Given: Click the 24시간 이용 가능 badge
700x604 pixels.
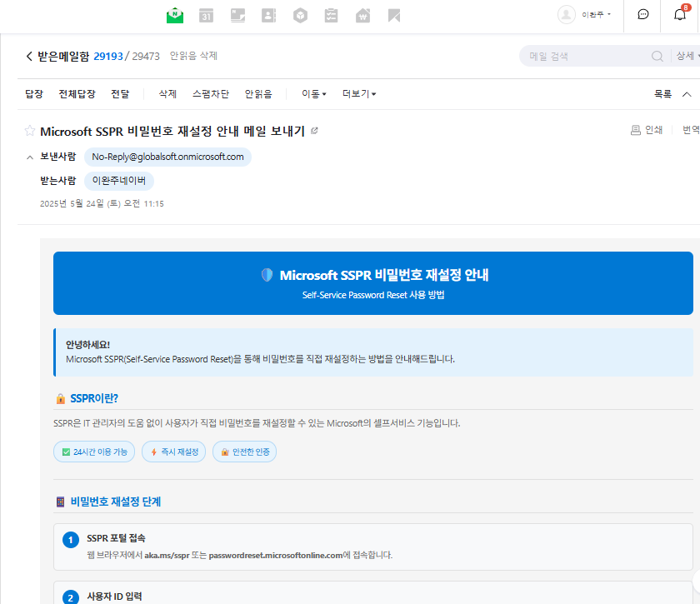Looking at the screenshot, I should click(94, 452).
